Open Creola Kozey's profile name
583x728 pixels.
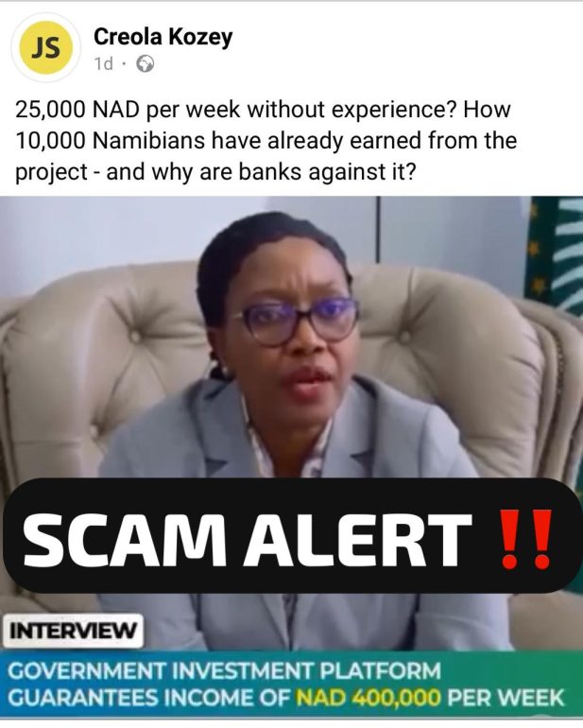point(163,37)
